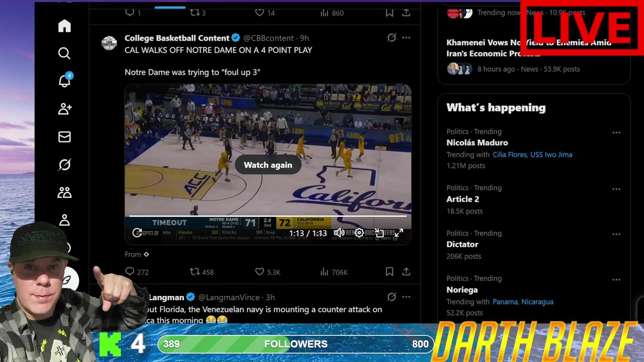Open the Home icon in sidebar
The image size is (644, 362).
pyautogui.click(x=64, y=26)
